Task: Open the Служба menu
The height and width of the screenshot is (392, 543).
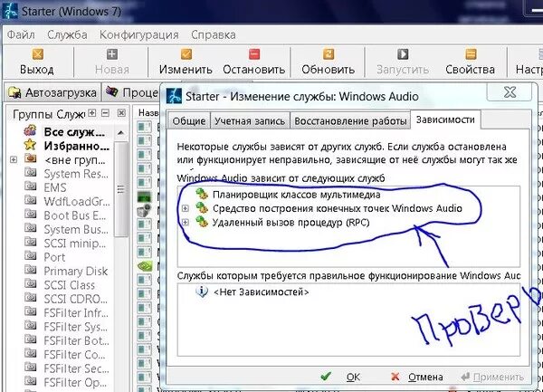Action: click(x=67, y=34)
